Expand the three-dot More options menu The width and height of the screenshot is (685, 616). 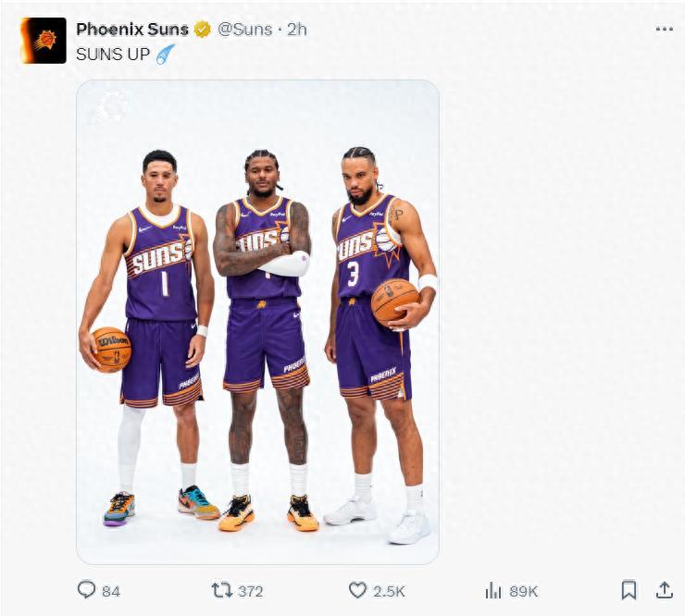[664, 29]
